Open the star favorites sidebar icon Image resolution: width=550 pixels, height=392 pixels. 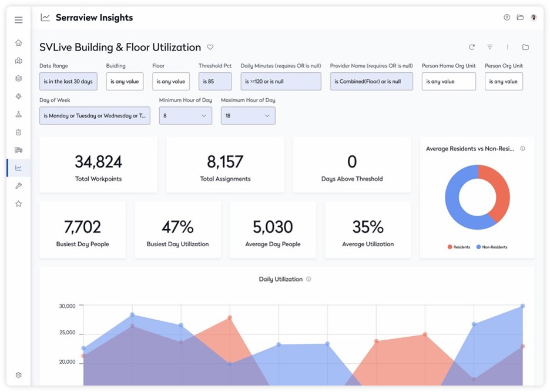[x=19, y=203]
